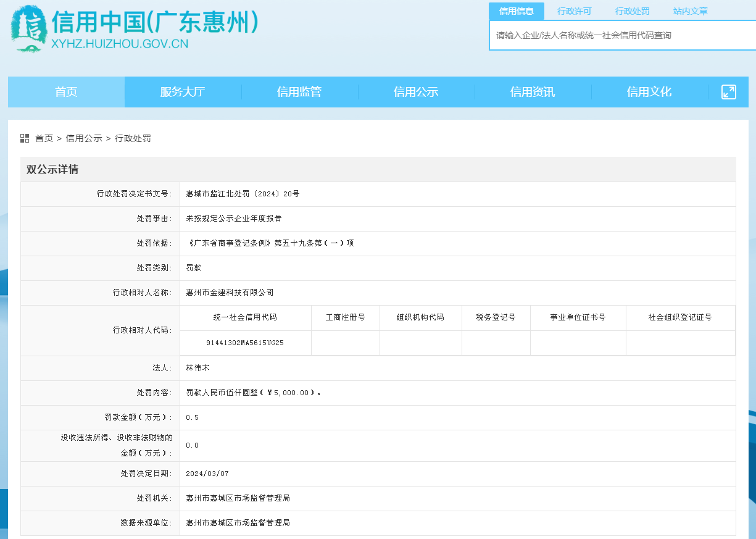
Task: Switch to the 行政许可 search tab
Action: [x=574, y=11]
